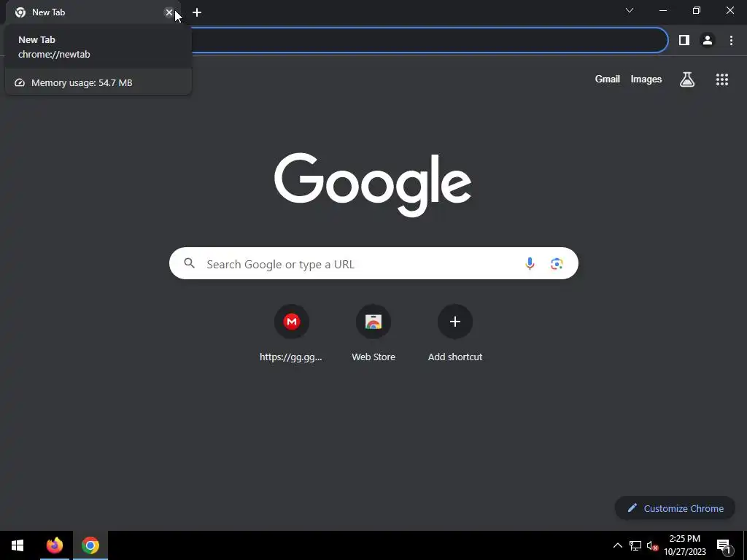
Task: Open the notification center icon
Action: click(723, 545)
